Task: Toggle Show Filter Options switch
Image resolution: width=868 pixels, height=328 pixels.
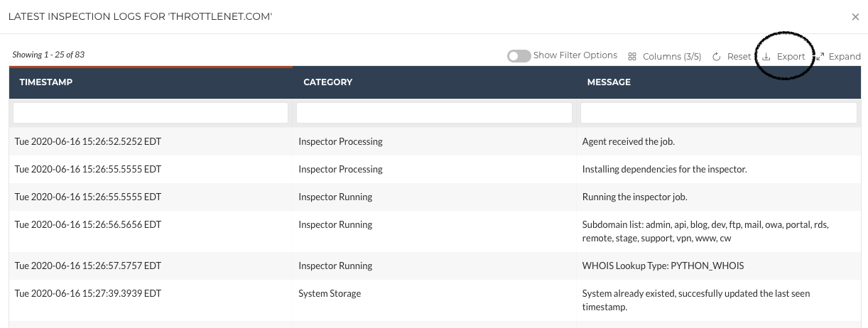Action: [x=519, y=56]
